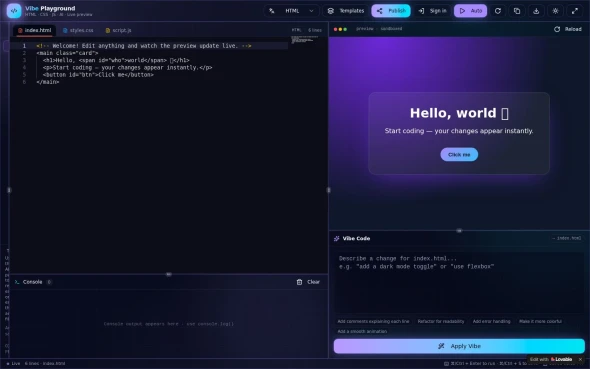
Task: Click the Publish button
Action: pyautogui.click(x=391, y=11)
